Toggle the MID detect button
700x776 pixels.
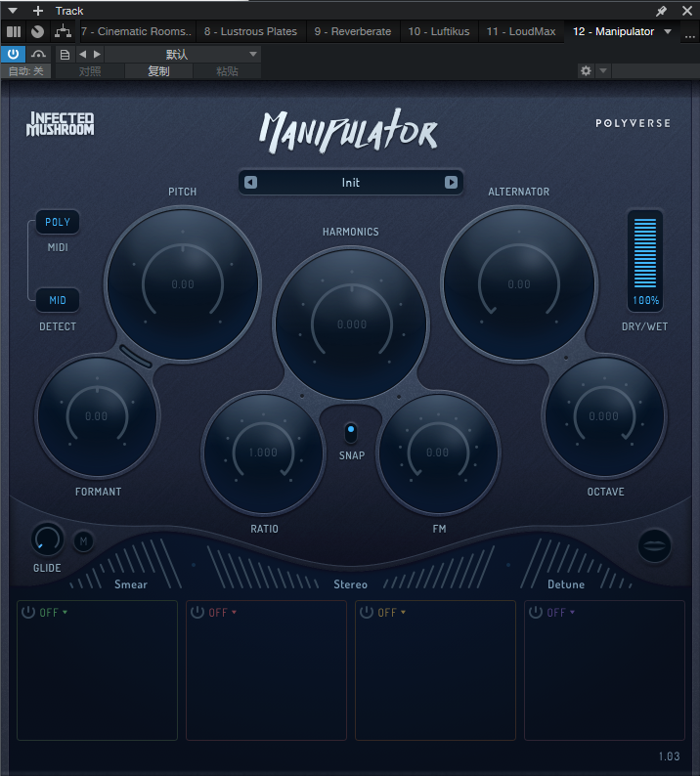point(58,300)
